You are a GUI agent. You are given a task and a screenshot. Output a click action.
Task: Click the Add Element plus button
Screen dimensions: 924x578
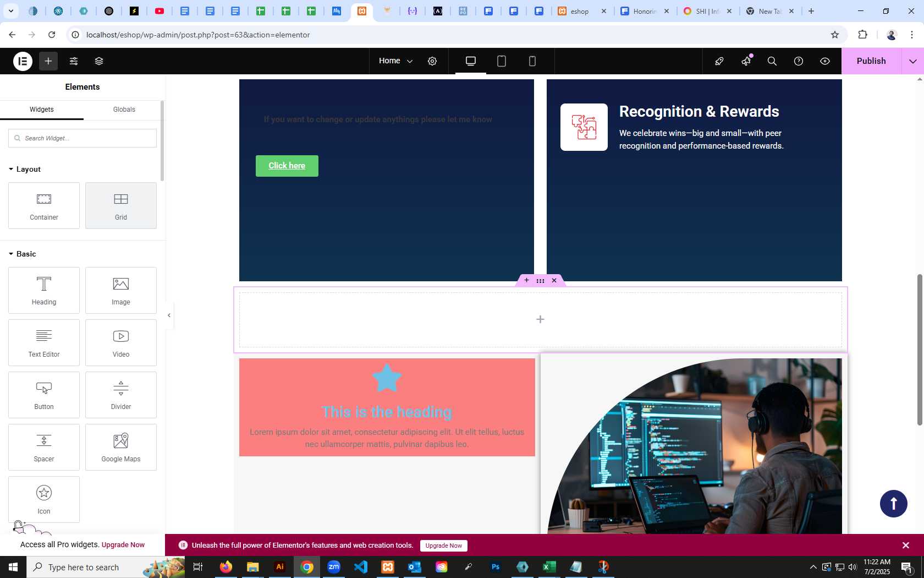[x=48, y=61]
